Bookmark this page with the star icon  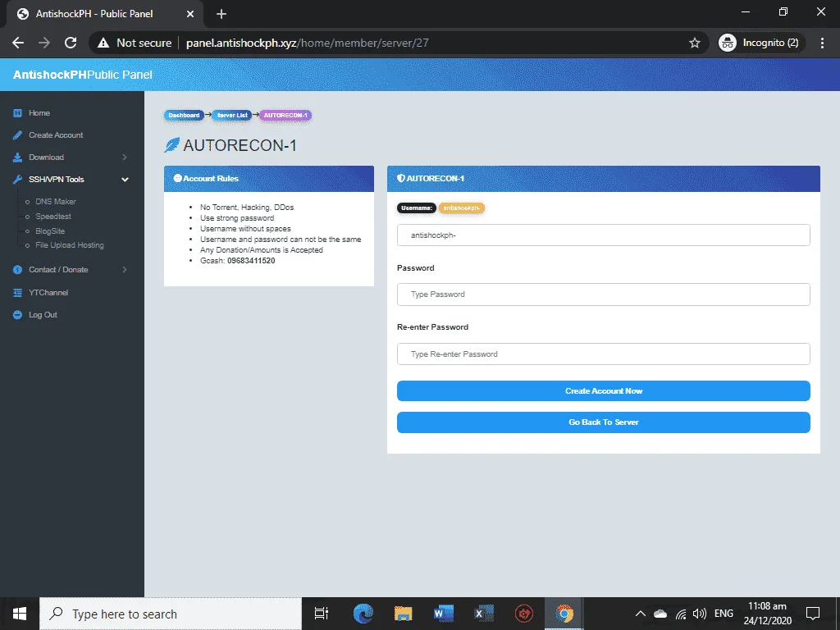click(695, 43)
